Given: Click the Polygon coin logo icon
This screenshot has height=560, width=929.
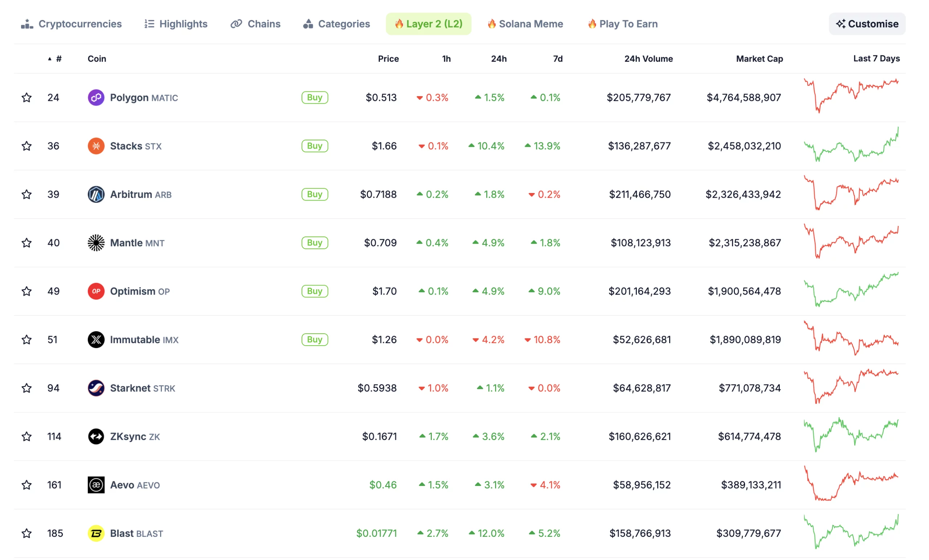Looking at the screenshot, I should 96,98.
